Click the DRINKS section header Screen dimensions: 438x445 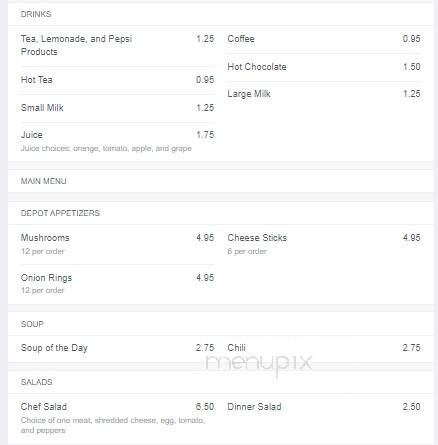coord(36,14)
